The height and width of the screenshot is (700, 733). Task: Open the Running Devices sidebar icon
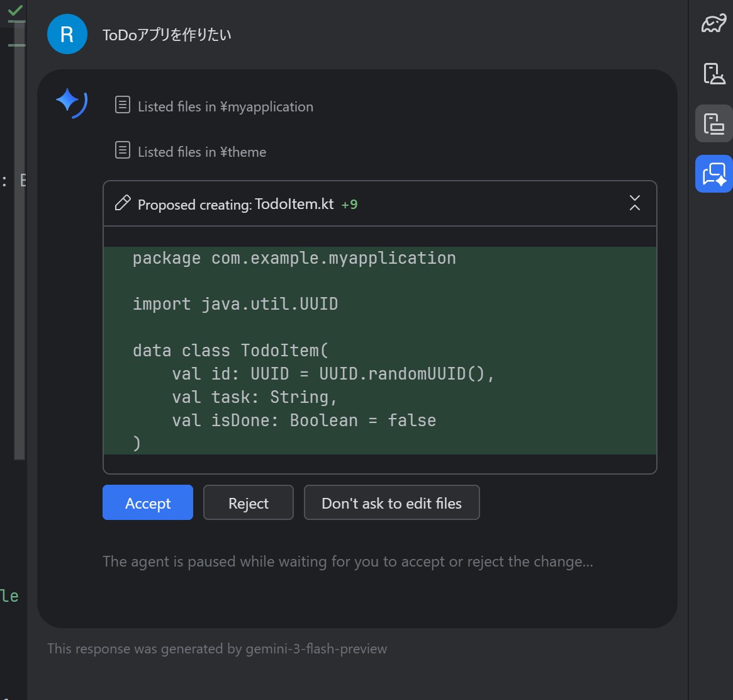pyautogui.click(x=713, y=123)
